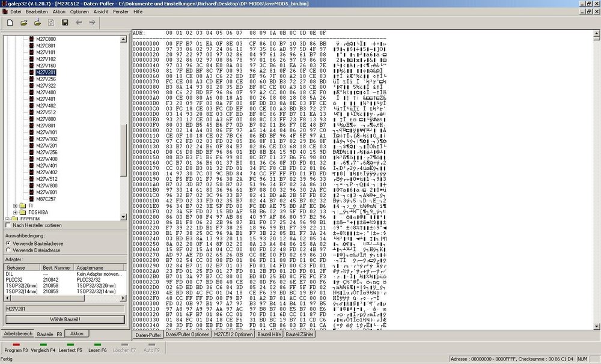Click the TI folder icon
Viewport: 601px width, 364px height.
click(x=23, y=206)
